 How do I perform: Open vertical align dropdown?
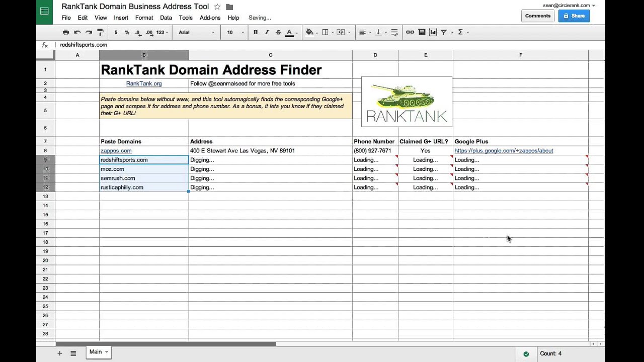coord(380,32)
